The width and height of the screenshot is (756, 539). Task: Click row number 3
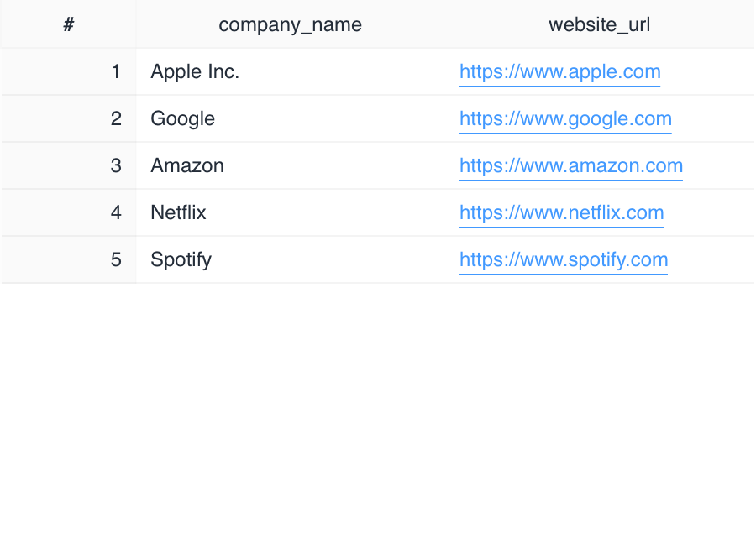click(116, 165)
